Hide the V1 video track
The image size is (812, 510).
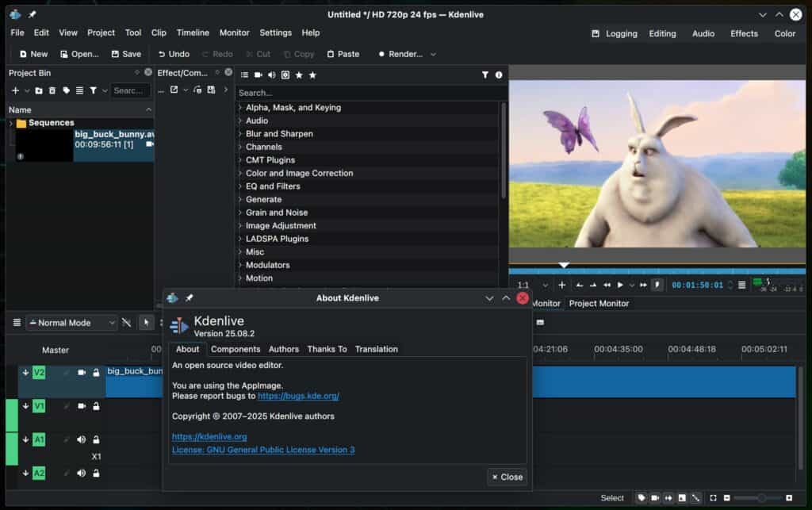81,406
